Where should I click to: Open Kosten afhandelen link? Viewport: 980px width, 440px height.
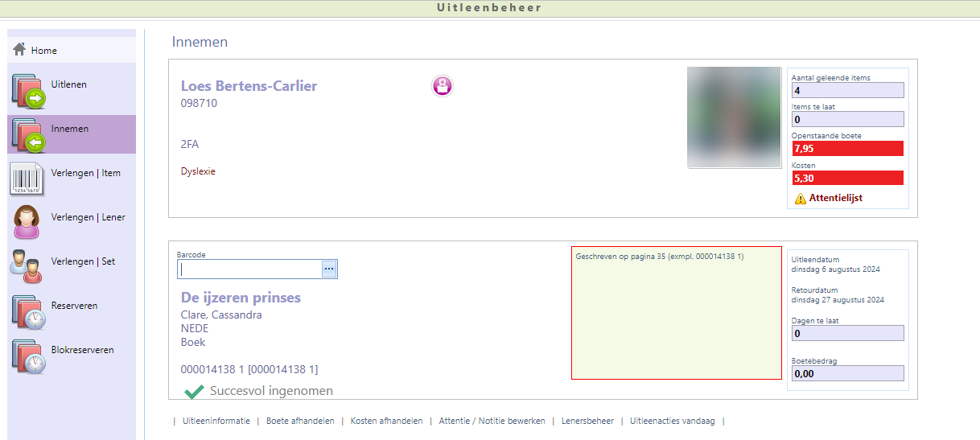[x=386, y=421]
